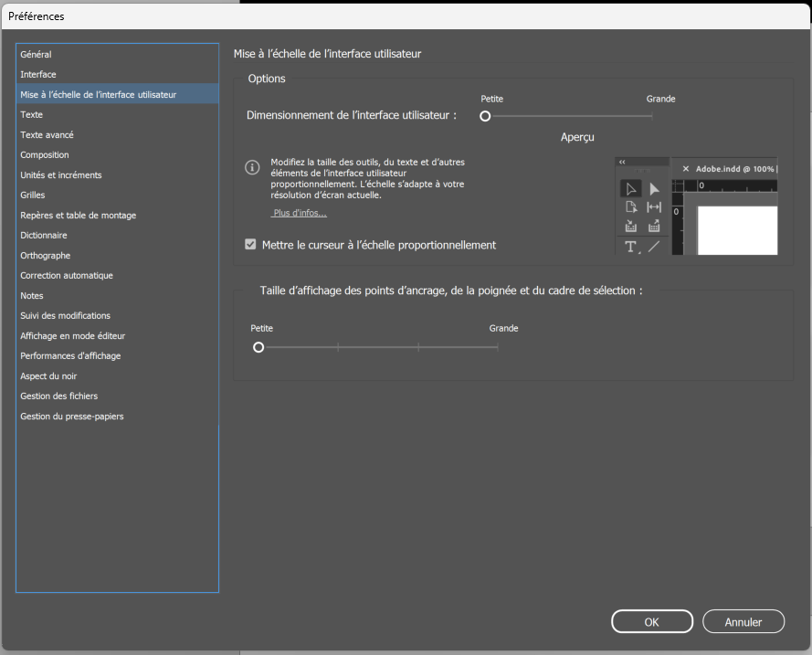The width and height of the screenshot is (812, 655).
Task: Close the Adobe.indd preview tab with its X
Action: coord(686,169)
